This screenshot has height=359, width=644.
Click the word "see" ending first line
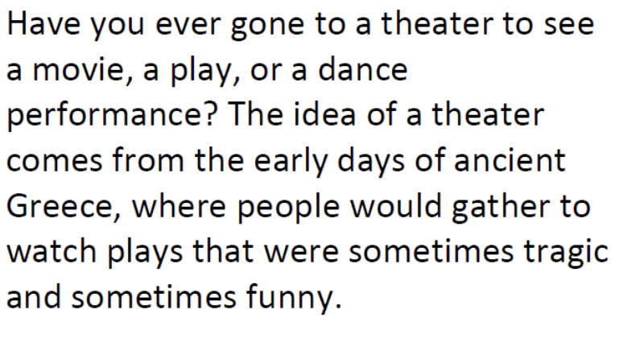pyautogui.click(x=572, y=25)
